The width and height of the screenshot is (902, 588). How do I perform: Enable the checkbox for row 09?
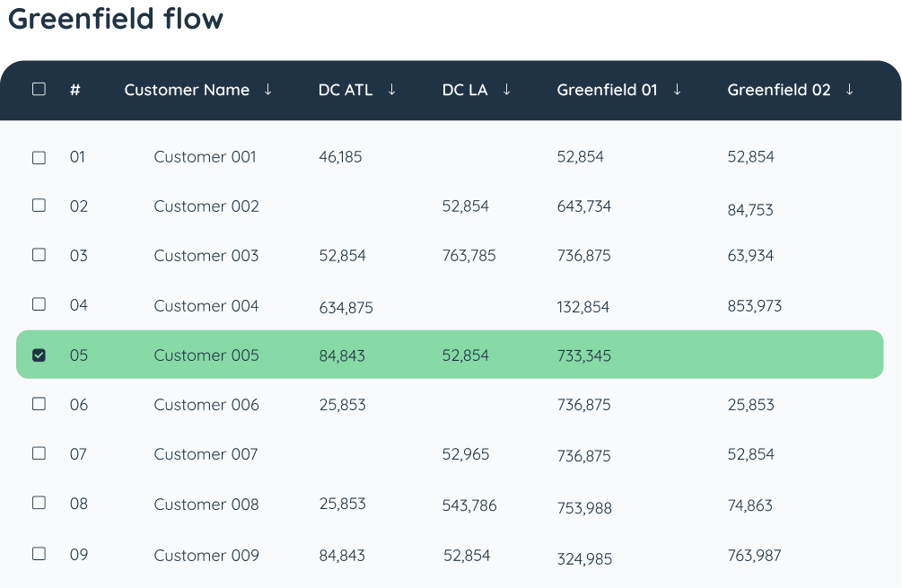39,554
